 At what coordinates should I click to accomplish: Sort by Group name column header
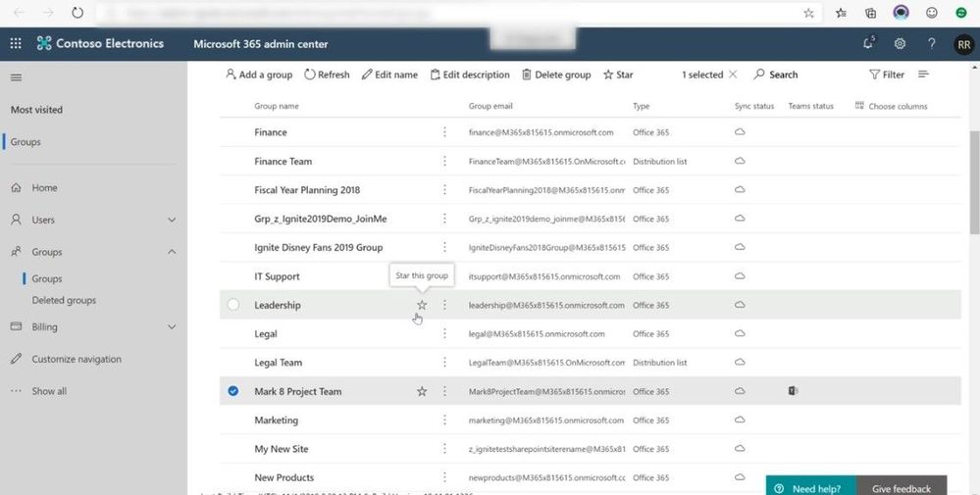pyautogui.click(x=277, y=106)
